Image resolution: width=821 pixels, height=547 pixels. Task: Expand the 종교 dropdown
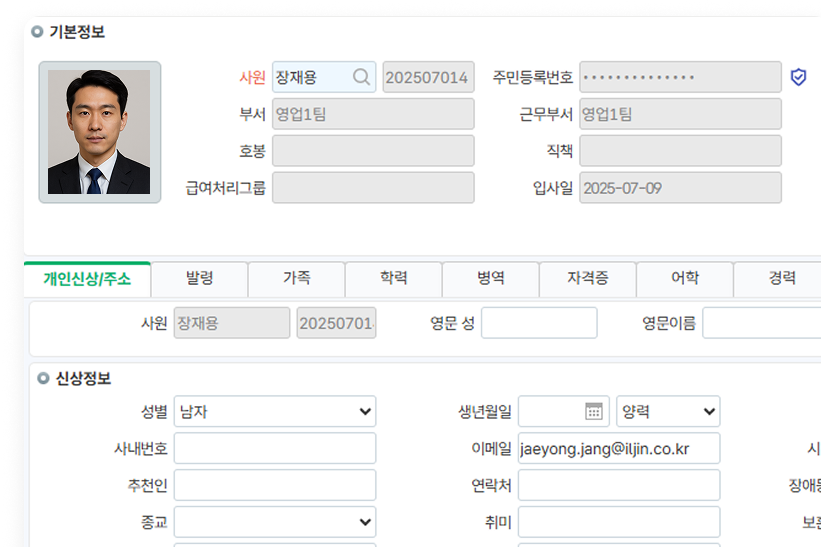(274, 521)
